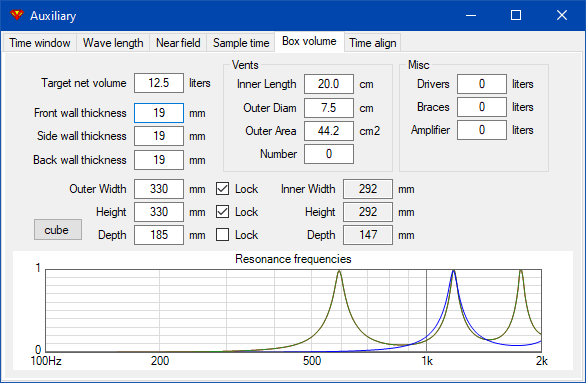Maximize the Auxiliary window
586x383 pixels.
(x=516, y=15)
